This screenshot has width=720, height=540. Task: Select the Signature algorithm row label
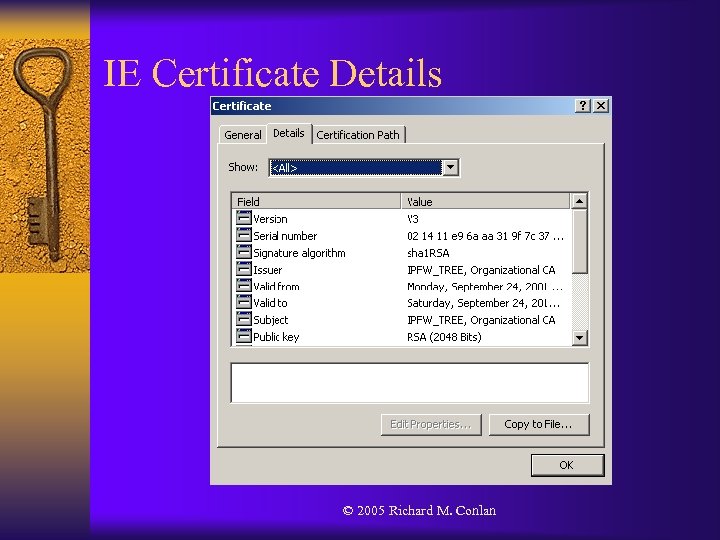(299, 253)
